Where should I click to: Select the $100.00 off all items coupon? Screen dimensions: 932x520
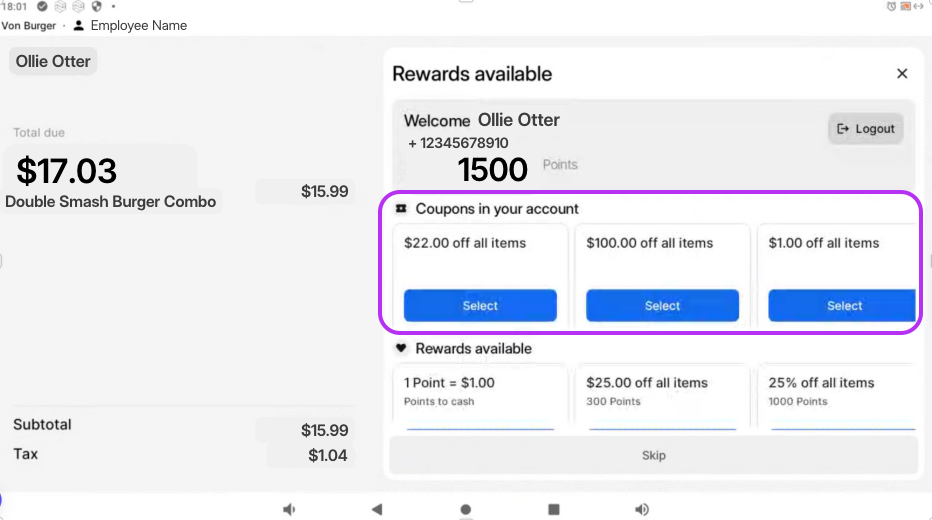[x=662, y=305]
